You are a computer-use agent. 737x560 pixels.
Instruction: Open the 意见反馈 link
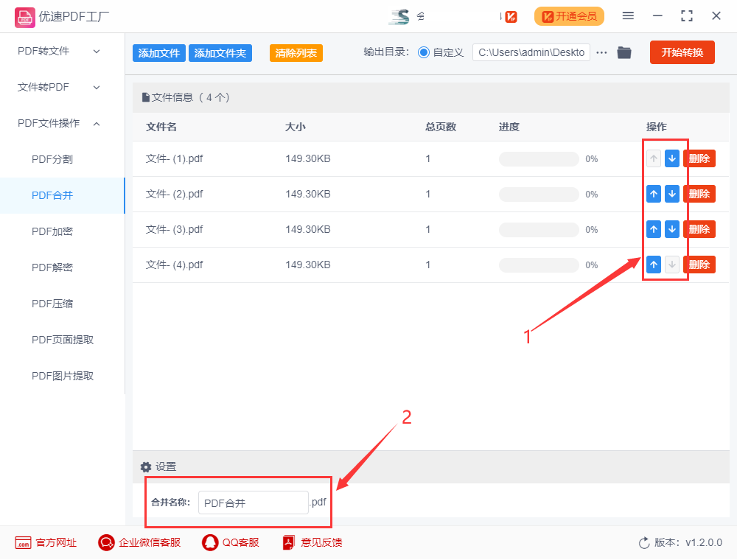click(x=321, y=542)
